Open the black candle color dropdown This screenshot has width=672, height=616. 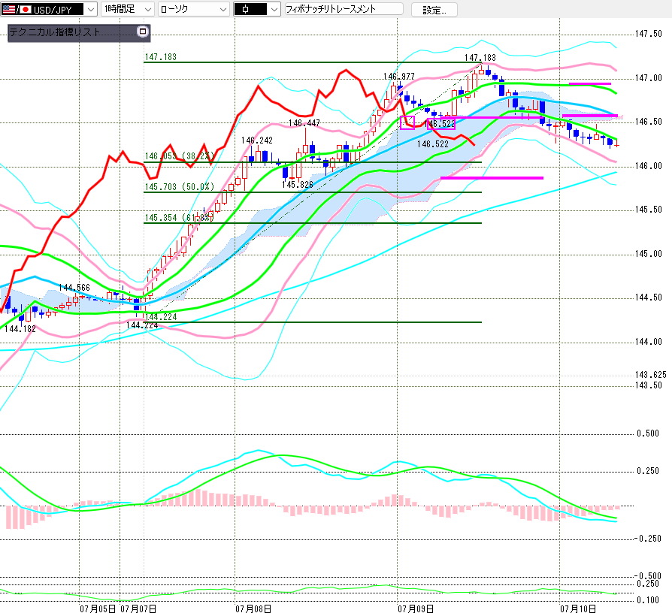[274, 9]
